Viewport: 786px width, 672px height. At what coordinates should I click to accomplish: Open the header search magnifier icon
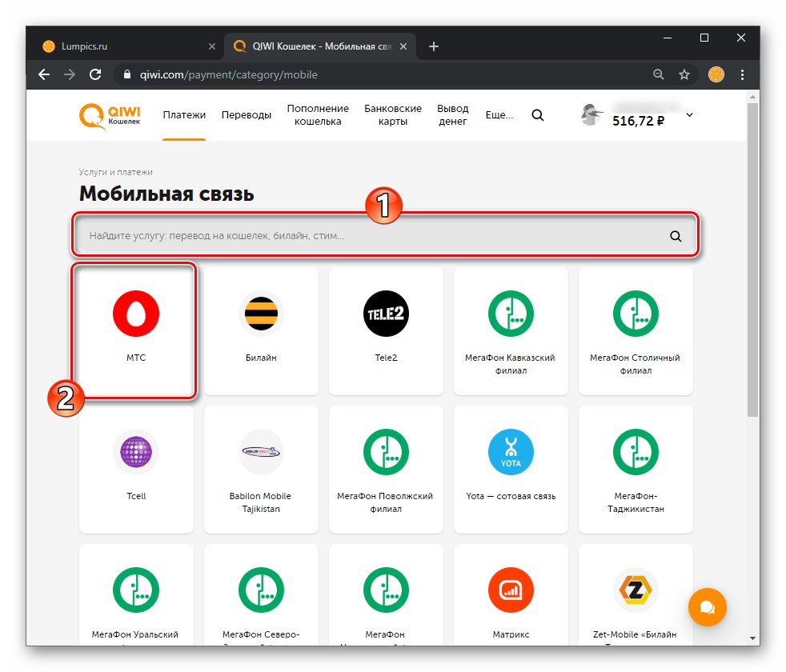pyautogui.click(x=537, y=115)
